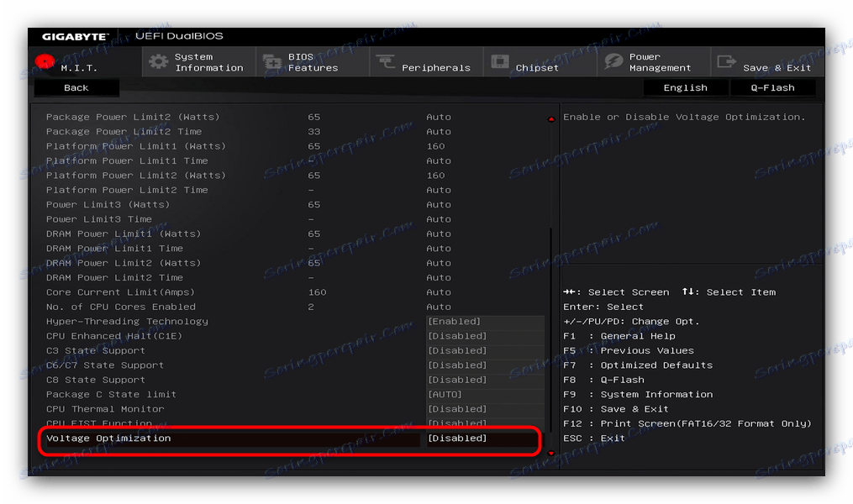Click F5 Previous Values help line
Viewport: 853px width, 504px height.
[x=629, y=350]
